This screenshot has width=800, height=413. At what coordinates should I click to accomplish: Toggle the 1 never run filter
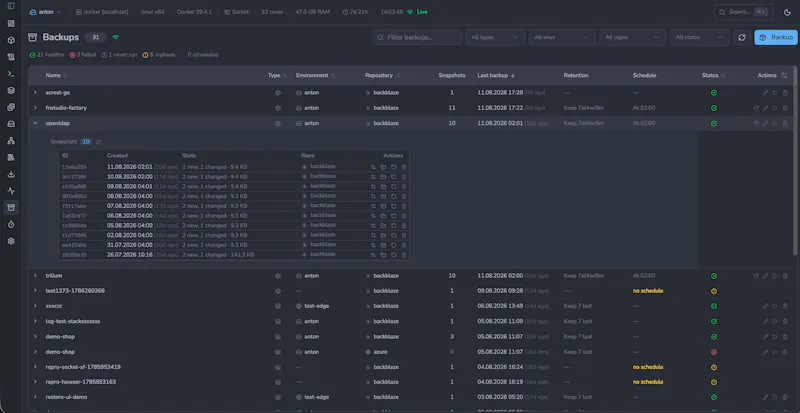point(119,55)
